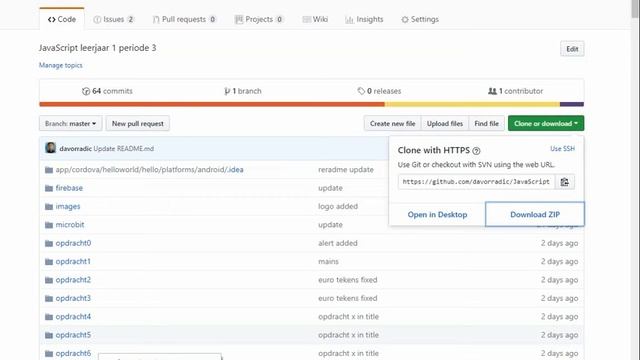The height and width of the screenshot is (360, 640).
Task: Click the yellow language bar segment
Action: [472, 104]
